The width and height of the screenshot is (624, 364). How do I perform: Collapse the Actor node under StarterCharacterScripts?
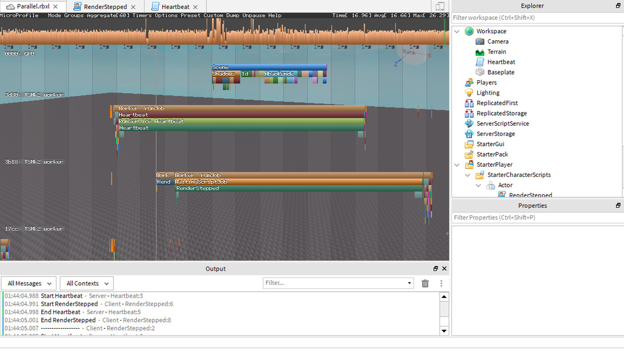(x=478, y=185)
